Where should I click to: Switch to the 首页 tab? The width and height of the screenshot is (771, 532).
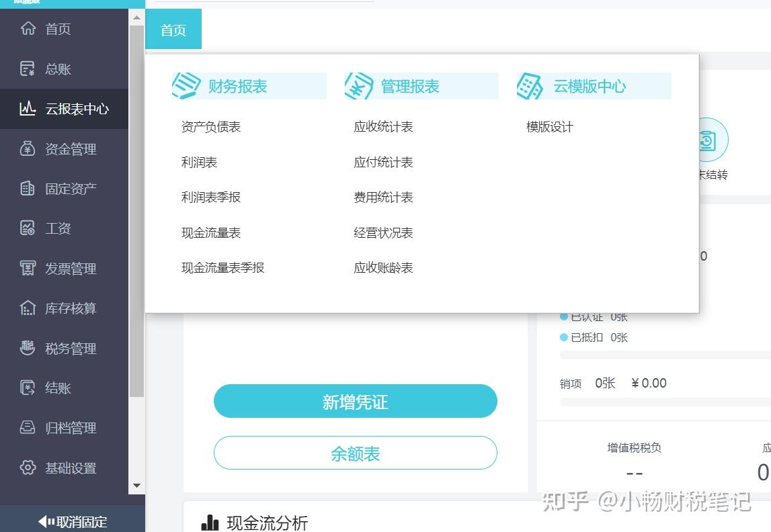(x=173, y=30)
